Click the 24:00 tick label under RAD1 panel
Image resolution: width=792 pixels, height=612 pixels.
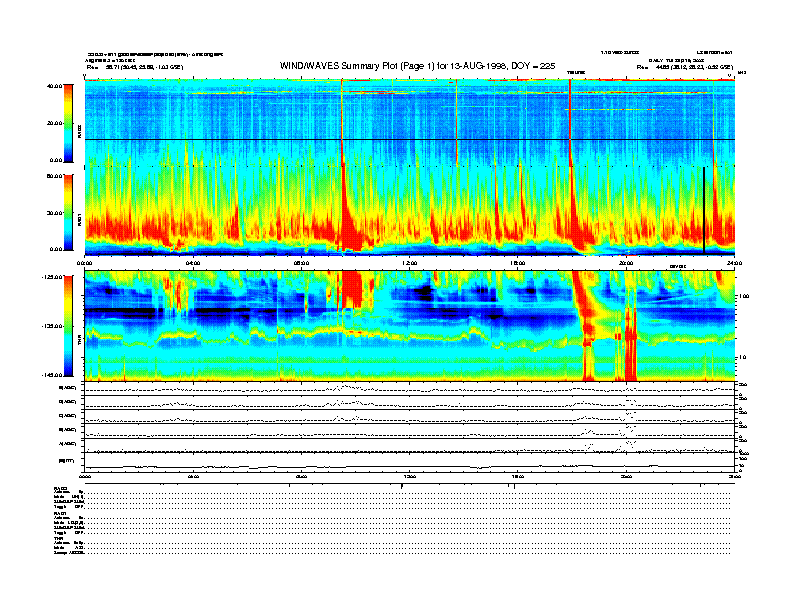[x=734, y=263]
